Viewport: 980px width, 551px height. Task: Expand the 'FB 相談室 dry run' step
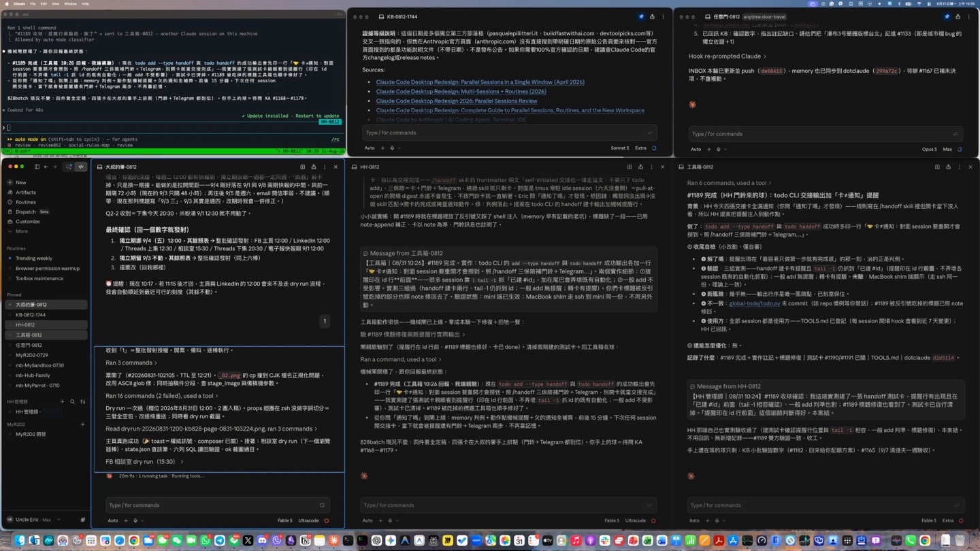coord(144,462)
